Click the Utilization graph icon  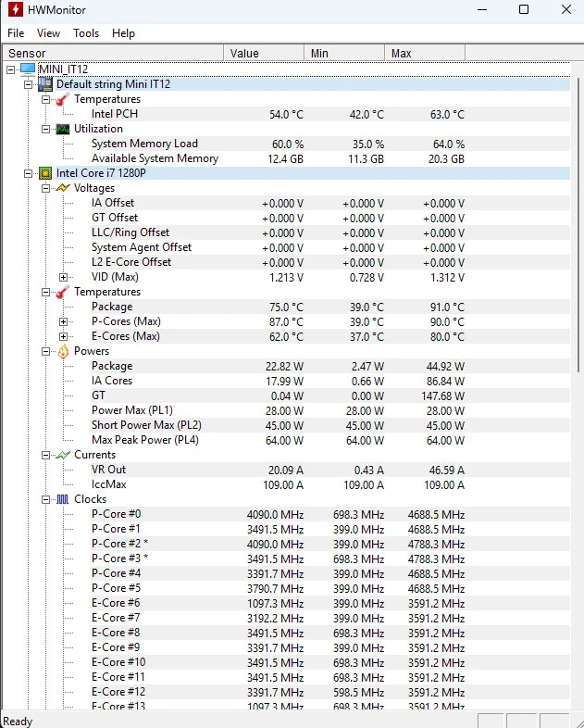(x=62, y=129)
